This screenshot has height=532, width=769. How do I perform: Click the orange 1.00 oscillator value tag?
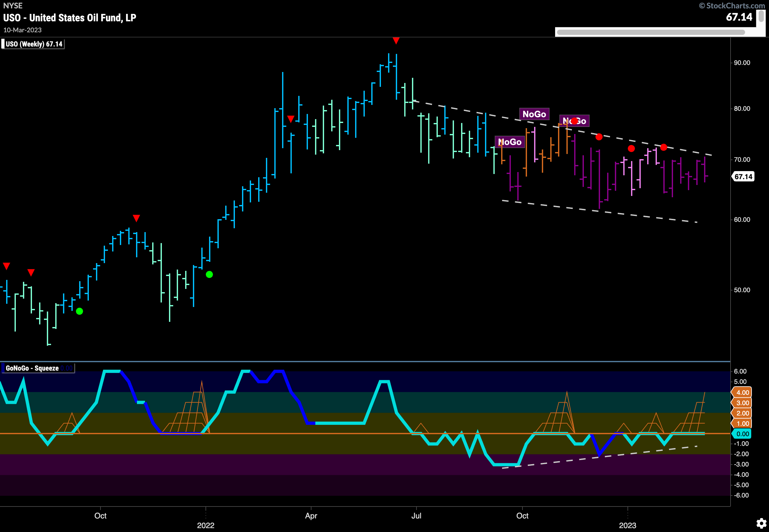tap(742, 423)
